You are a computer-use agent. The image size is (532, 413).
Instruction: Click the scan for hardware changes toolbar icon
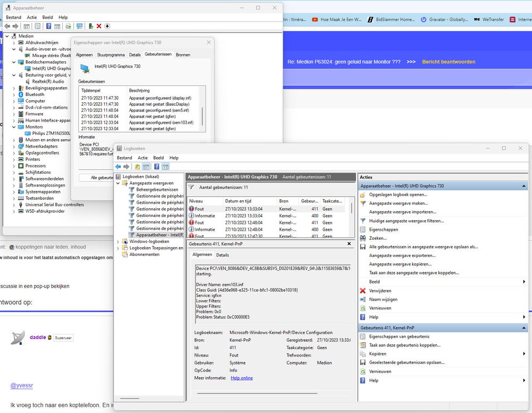coord(78,26)
